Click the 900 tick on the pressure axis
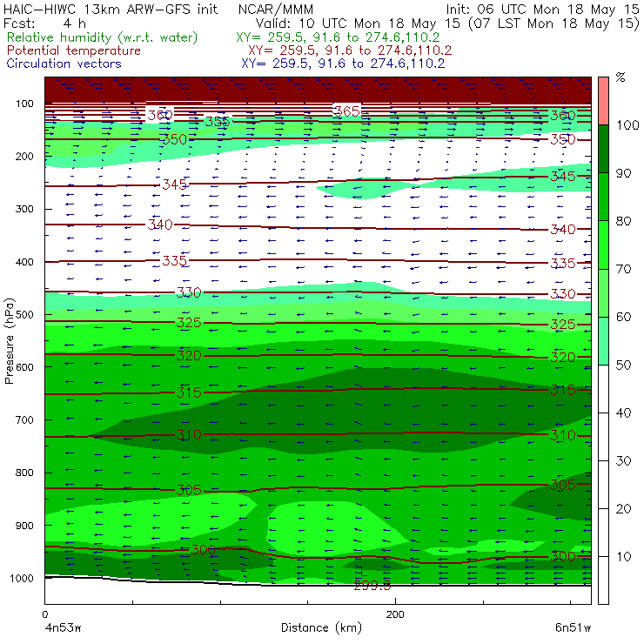Screen dimensions: 644x644 point(24,526)
